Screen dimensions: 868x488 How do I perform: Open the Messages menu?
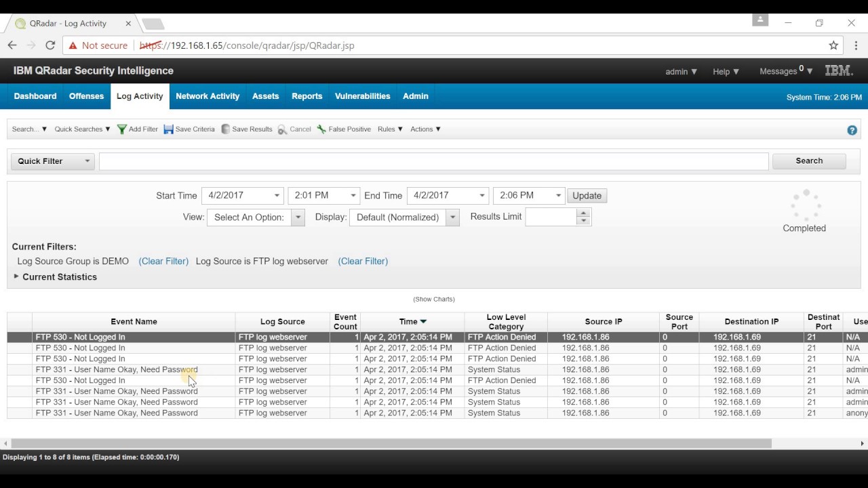click(x=786, y=70)
